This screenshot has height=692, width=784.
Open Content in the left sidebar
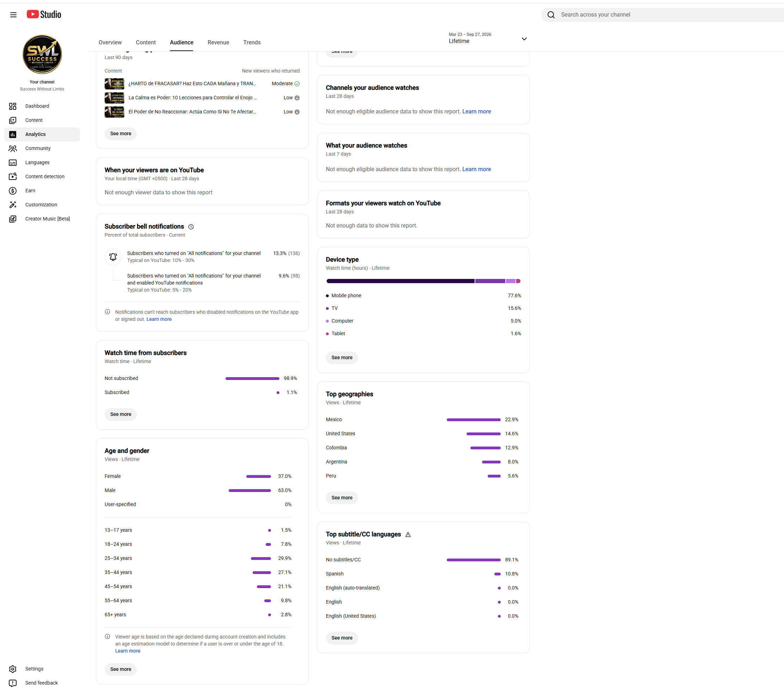[42, 120]
